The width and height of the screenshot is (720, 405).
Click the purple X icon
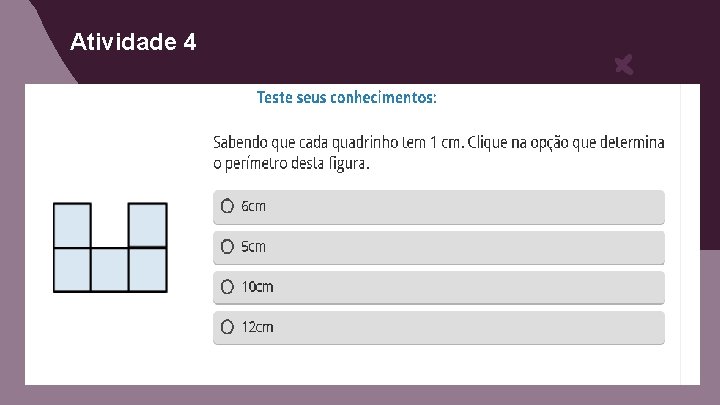pos(623,67)
